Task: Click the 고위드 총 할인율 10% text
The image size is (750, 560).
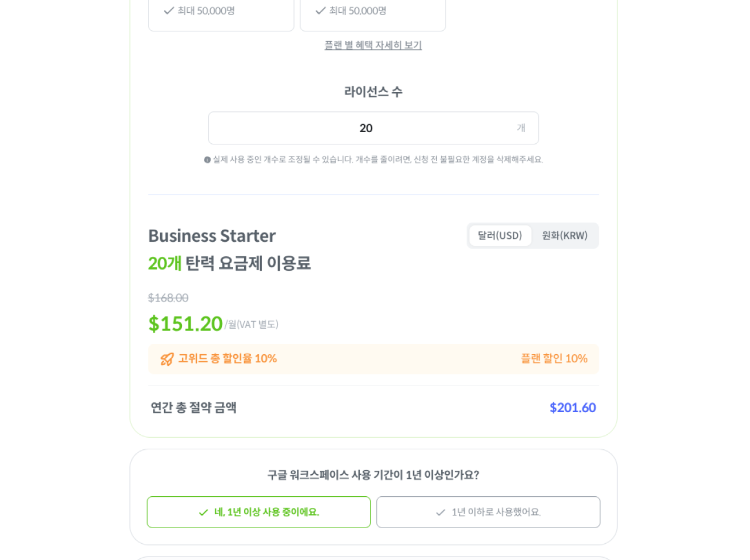Action: (227, 359)
